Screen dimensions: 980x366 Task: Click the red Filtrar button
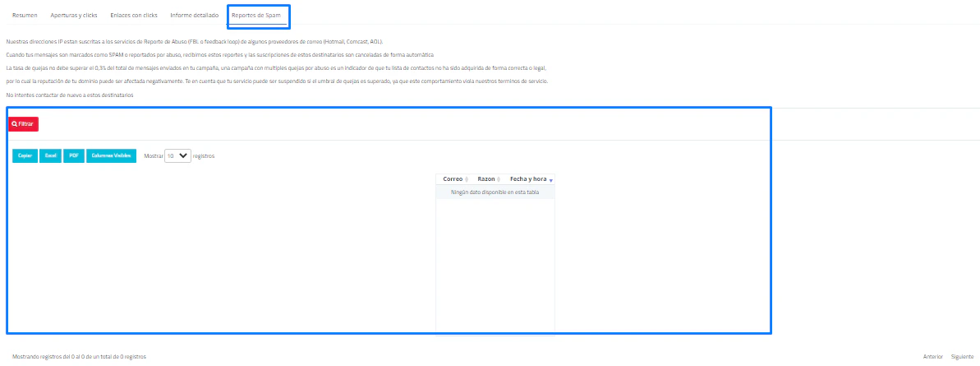(24, 124)
